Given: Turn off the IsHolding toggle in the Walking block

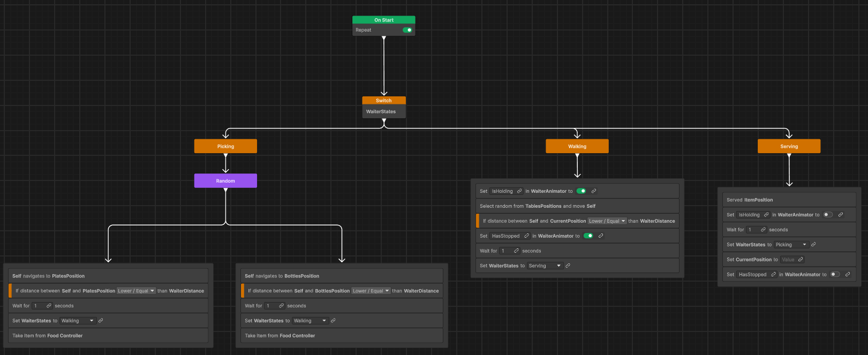Looking at the screenshot, I should point(581,191).
